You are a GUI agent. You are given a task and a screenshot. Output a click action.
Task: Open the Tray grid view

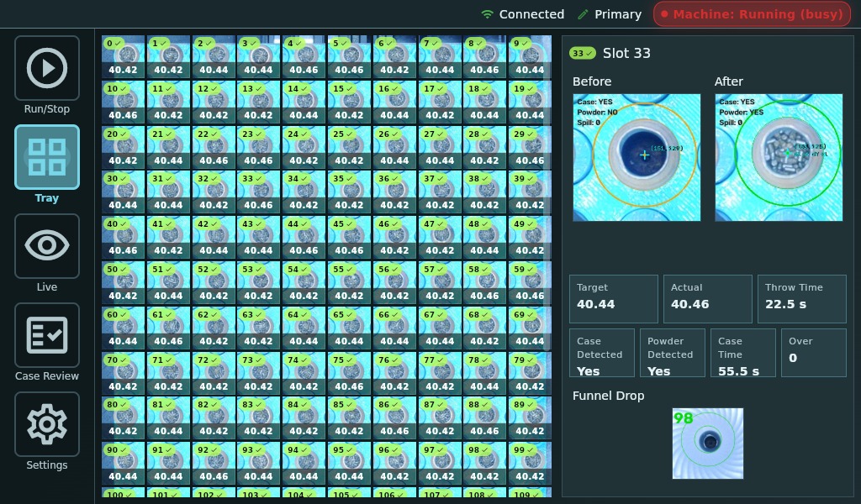(47, 157)
